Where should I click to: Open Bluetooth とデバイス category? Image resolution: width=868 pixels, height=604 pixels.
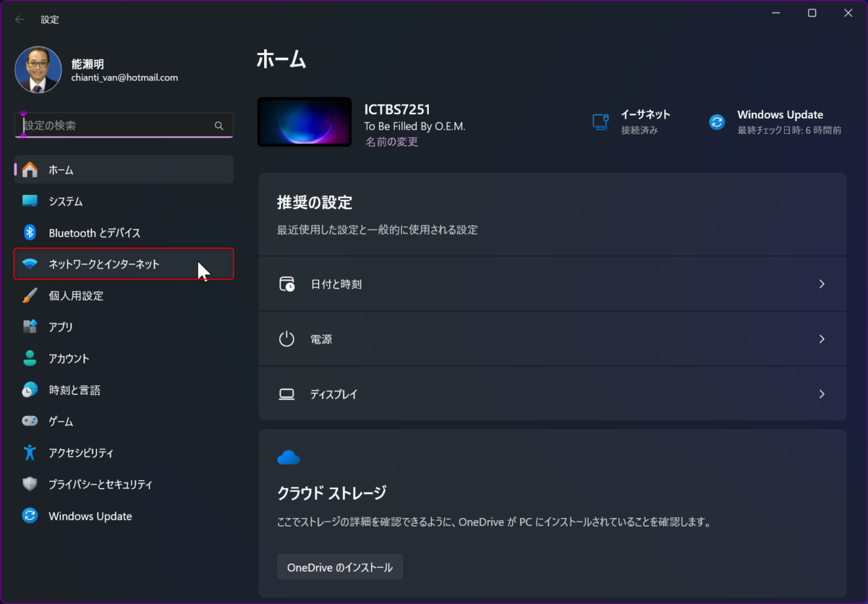pos(124,233)
